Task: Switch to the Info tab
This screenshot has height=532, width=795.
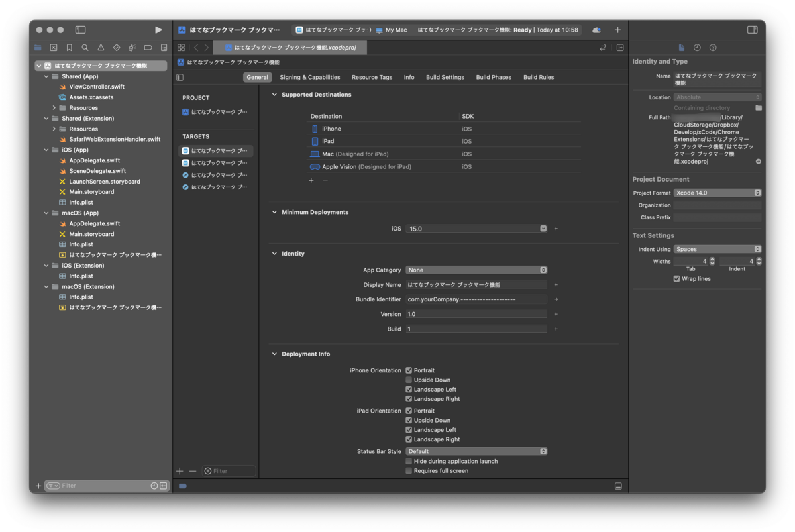Action: [409, 77]
